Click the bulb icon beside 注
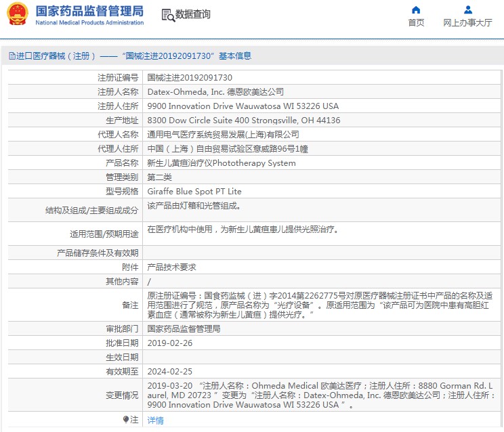Viewport: 504px width, 432px height. pos(126,420)
